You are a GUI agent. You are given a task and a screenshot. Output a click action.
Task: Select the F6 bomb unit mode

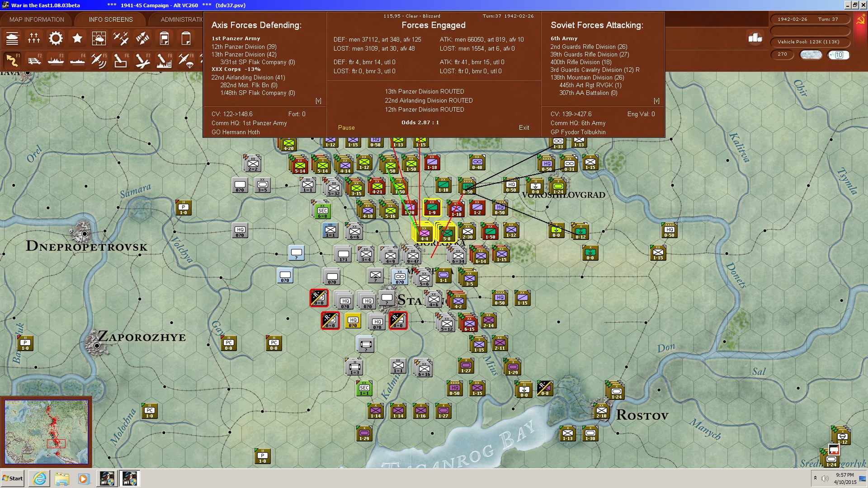click(121, 60)
